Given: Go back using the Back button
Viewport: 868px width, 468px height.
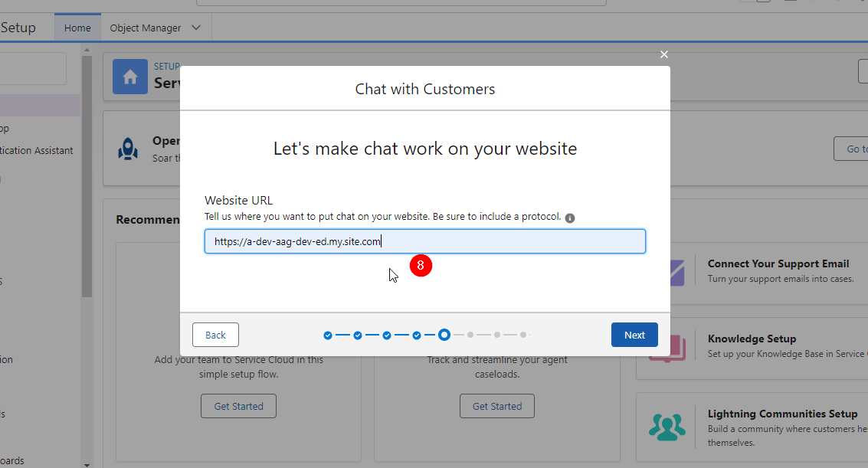Looking at the screenshot, I should 215,335.
